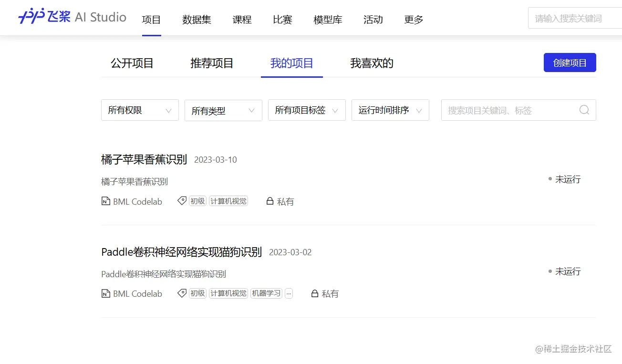The width and height of the screenshot is (622, 364).
Task: Open the 运行时间排序 sort dropdown
Action: click(390, 110)
